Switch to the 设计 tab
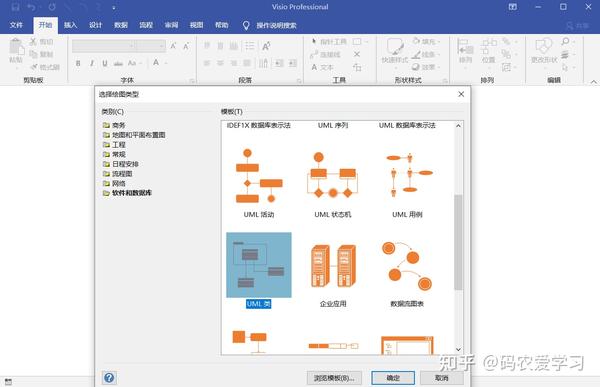The width and height of the screenshot is (600, 387). [96, 25]
